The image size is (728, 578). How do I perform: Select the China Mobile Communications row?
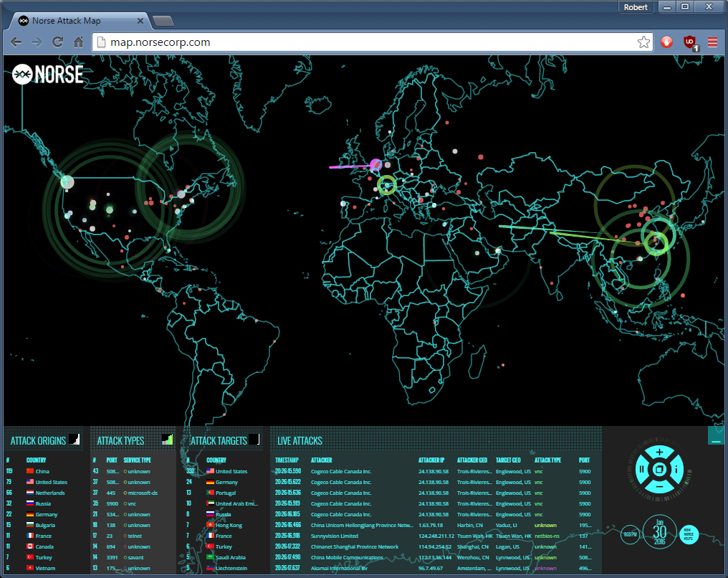434,557
